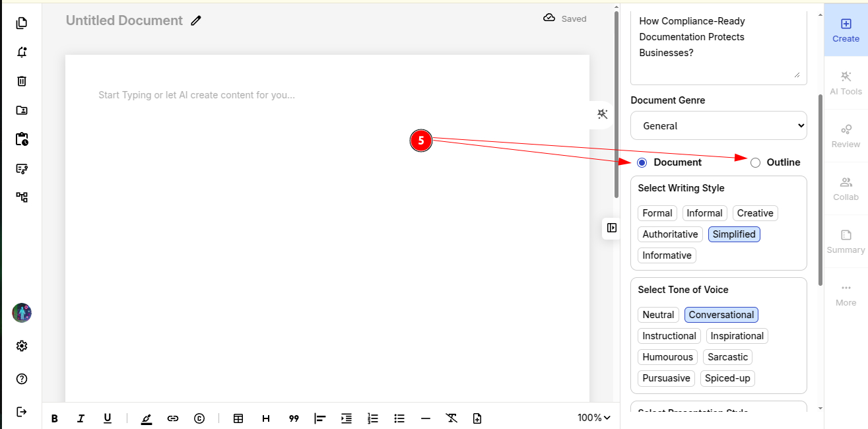868x429 pixels.
Task: Click the insert link icon
Action: [x=173, y=418]
